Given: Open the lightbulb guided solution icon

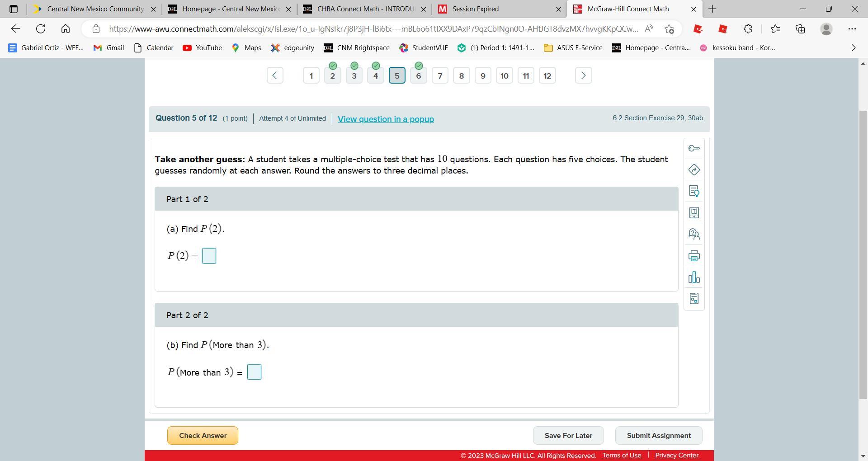Looking at the screenshot, I should 694,191.
